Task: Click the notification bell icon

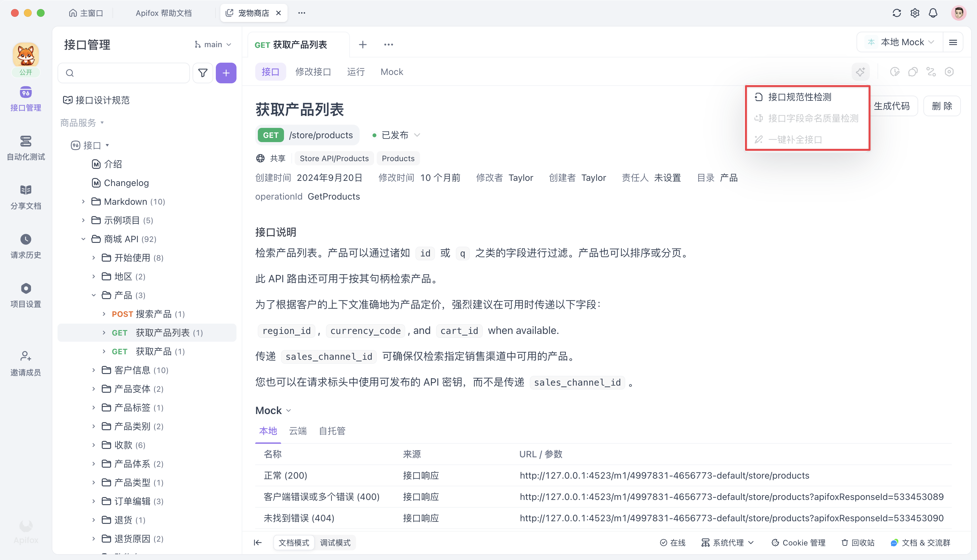Action: coord(933,13)
